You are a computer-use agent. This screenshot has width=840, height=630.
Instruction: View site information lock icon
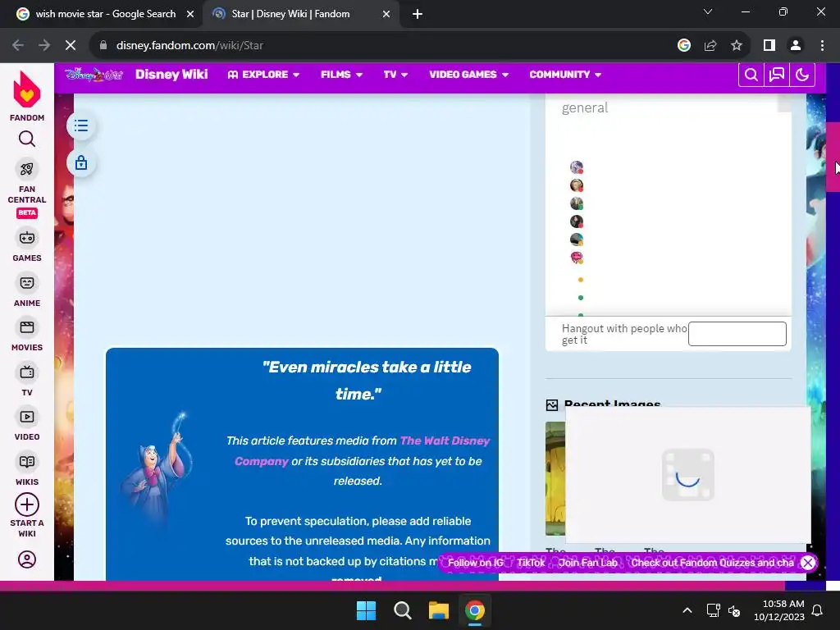click(x=103, y=46)
